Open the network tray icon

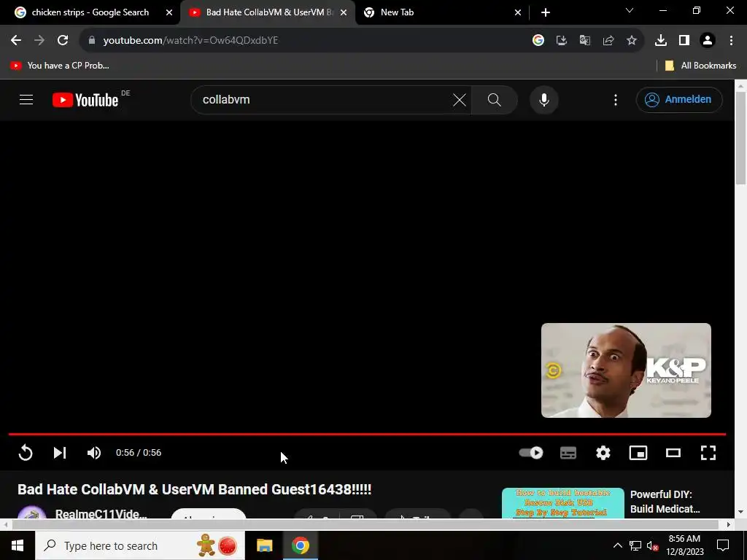[635, 545]
